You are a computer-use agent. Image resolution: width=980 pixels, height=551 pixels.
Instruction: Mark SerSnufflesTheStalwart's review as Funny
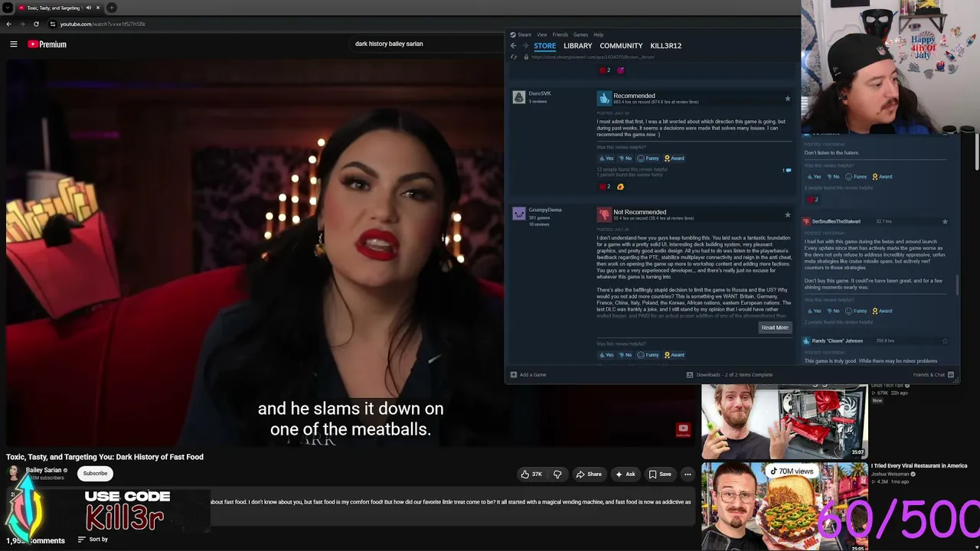(x=857, y=311)
